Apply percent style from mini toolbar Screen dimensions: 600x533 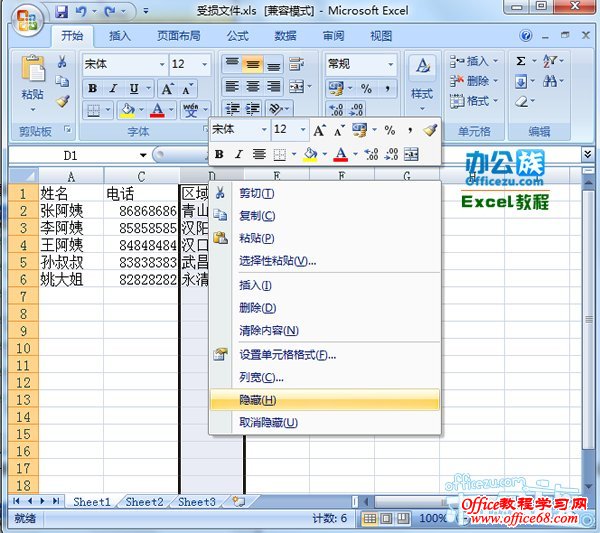(389, 130)
